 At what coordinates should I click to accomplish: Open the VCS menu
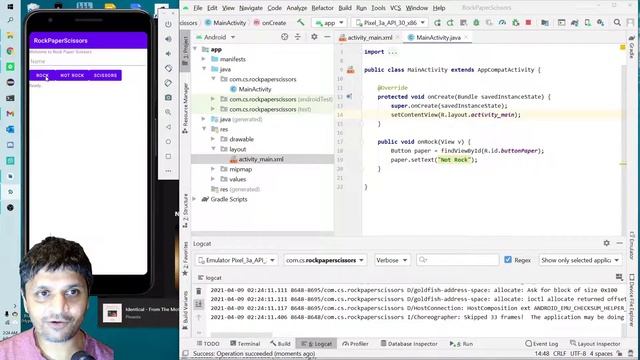coord(395,8)
